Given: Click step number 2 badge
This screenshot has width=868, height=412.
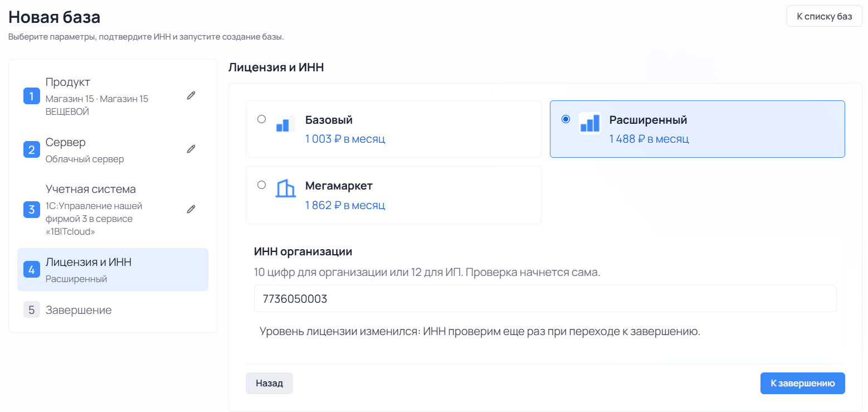Looking at the screenshot, I should 32,149.
